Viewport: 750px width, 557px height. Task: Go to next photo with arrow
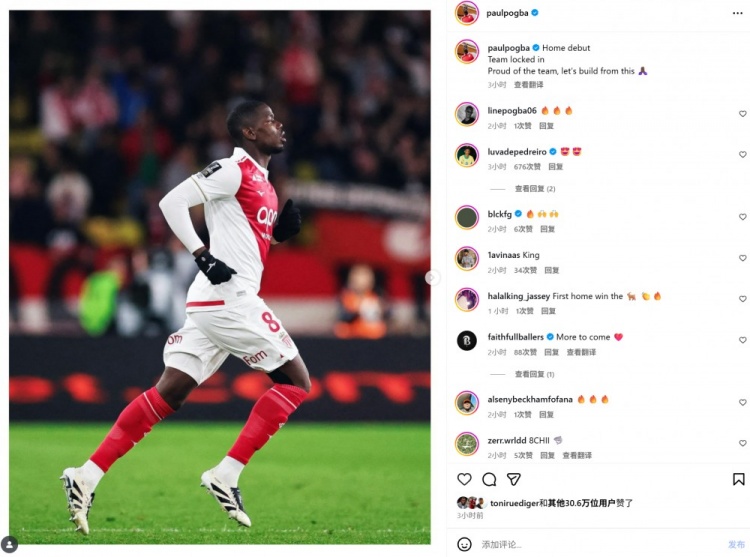[432, 277]
